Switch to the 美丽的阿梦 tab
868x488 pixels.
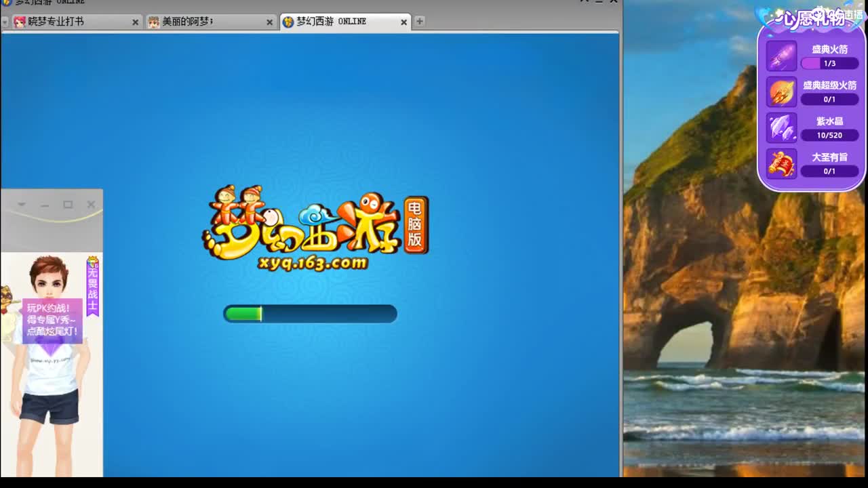click(x=210, y=22)
